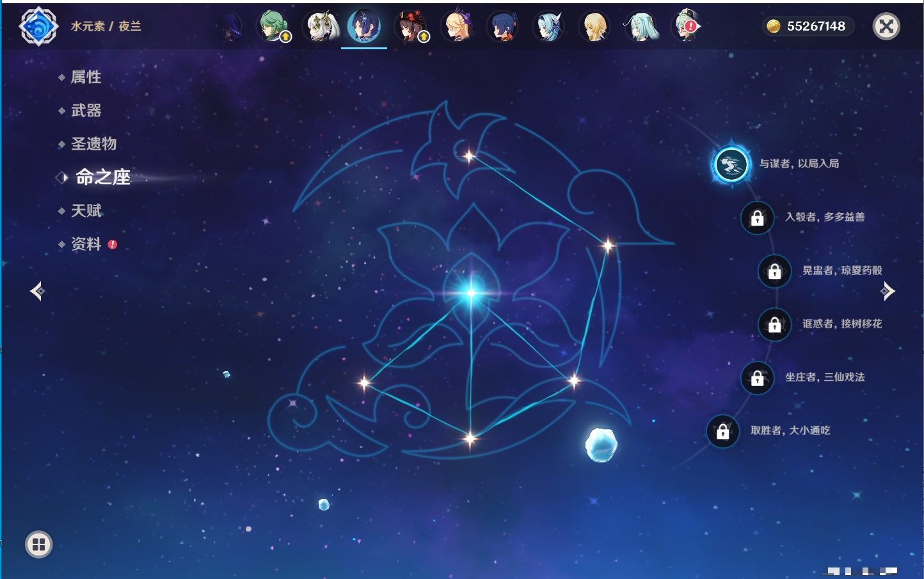The width and height of the screenshot is (924, 579).
Task: Open the 天赋 talents page
Action: (x=86, y=210)
